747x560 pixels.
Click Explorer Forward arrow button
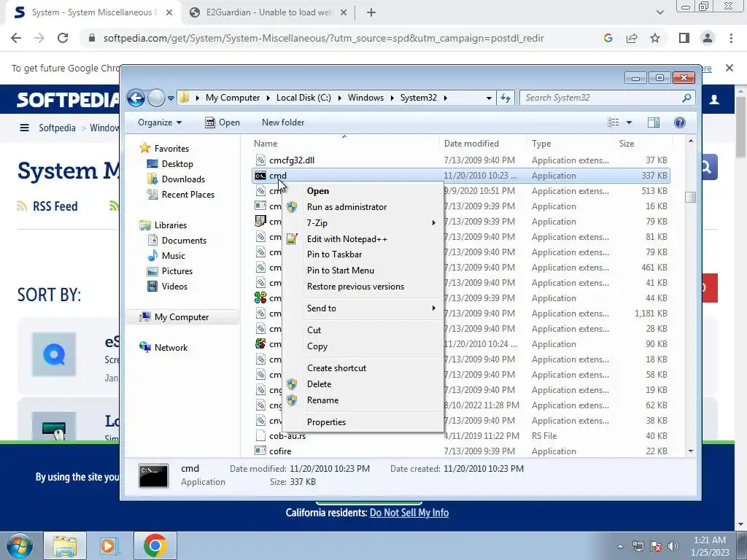[156, 98]
